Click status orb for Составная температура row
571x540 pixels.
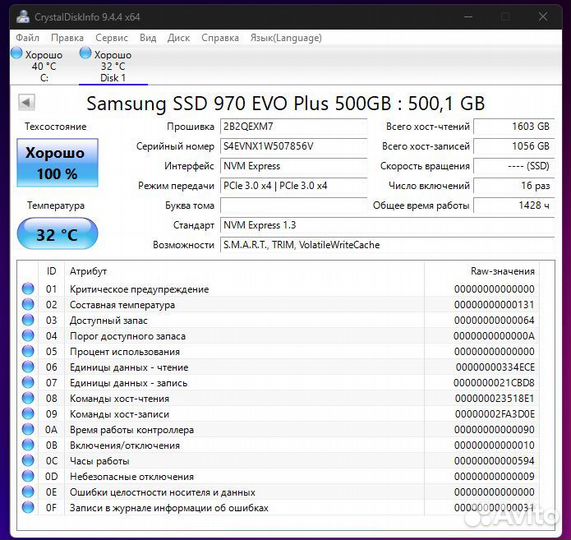(x=28, y=304)
